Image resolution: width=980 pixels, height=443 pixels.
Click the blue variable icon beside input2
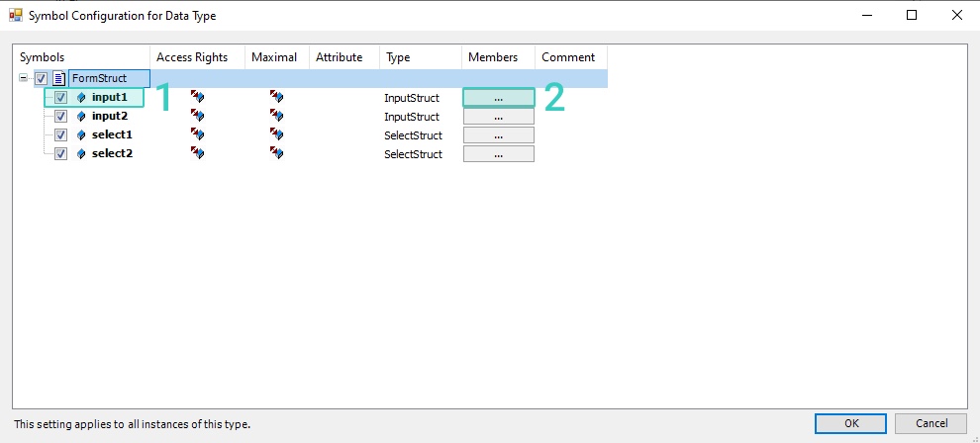tap(81, 117)
